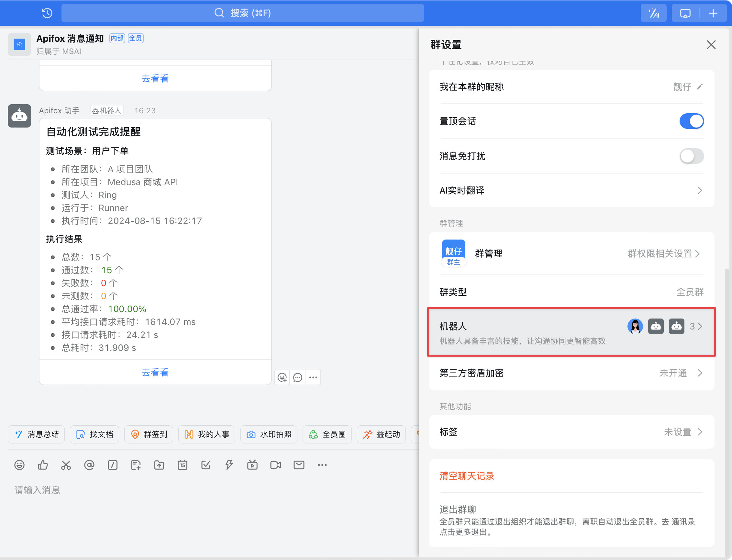Turn off pin conversation (置顶会话) toggle
The height and width of the screenshot is (560, 732).
pos(691,121)
